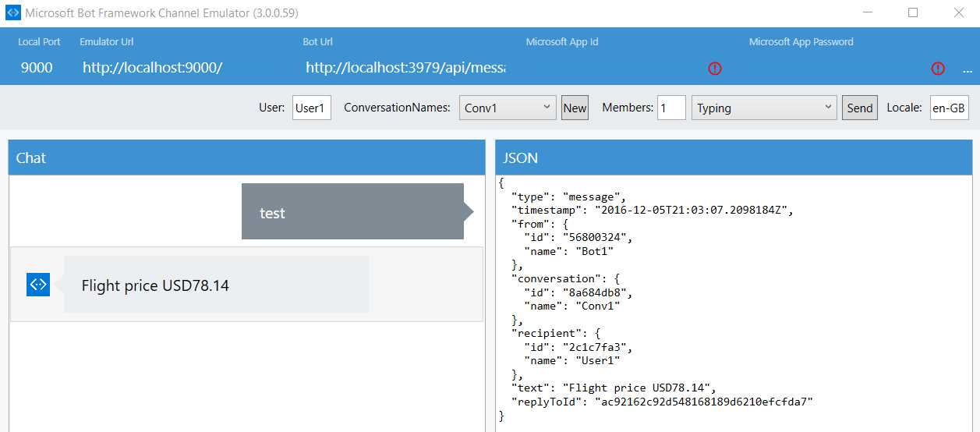Click the "from": { JSON line

coord(540,224)
